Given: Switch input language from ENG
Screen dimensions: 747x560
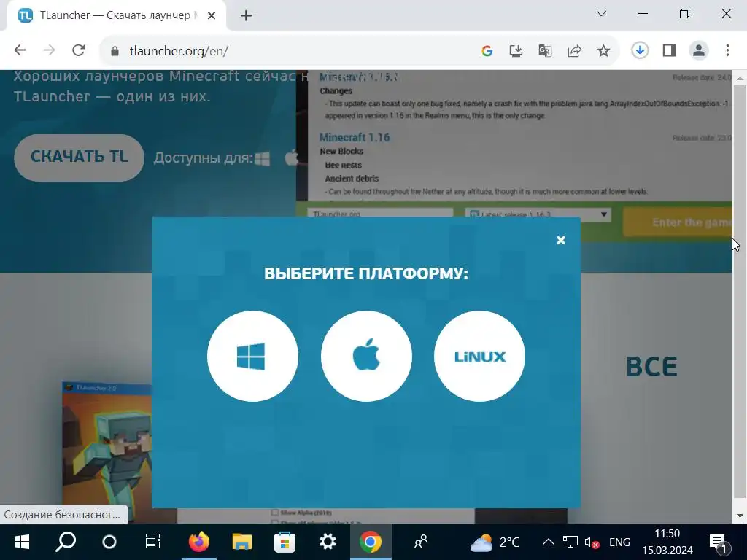Looking at the screenshot, I should (x=619, y=542).
